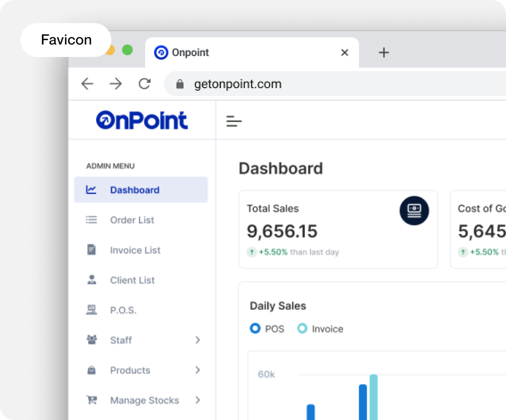The height and width of the screenshot is (420, 506).
Task: Click the Total Sales card title
Action: click(x=273, y=209)
